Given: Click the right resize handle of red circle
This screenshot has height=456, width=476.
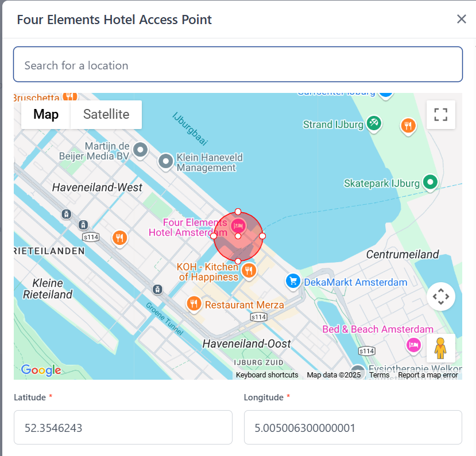Looking at the screenshot, I should [262, 236].
